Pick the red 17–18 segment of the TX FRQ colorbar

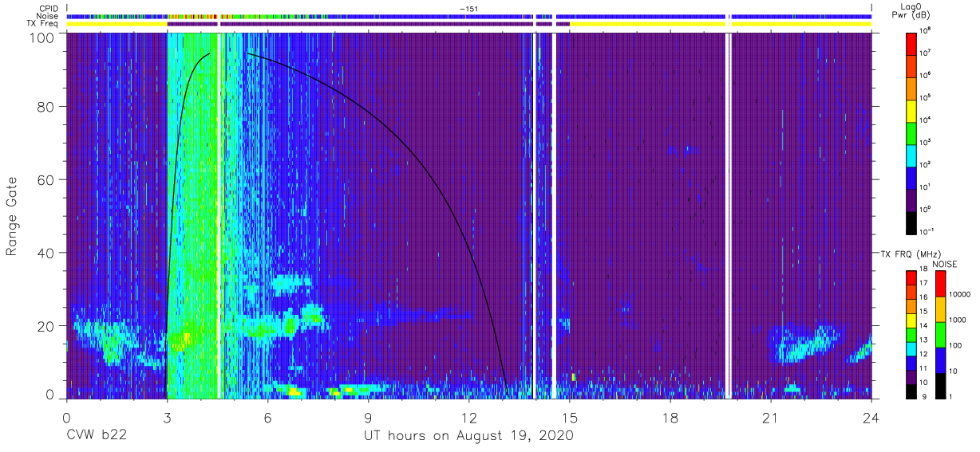911,277
